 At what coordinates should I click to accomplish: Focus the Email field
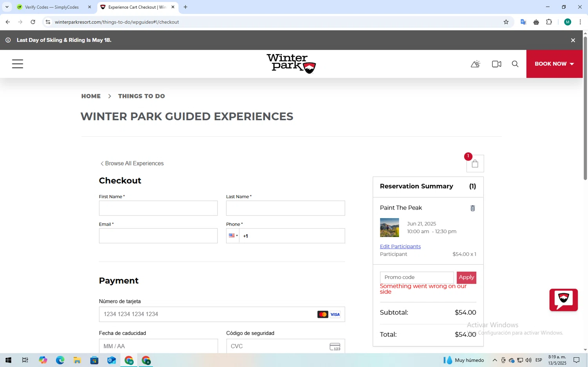(158, 236)
